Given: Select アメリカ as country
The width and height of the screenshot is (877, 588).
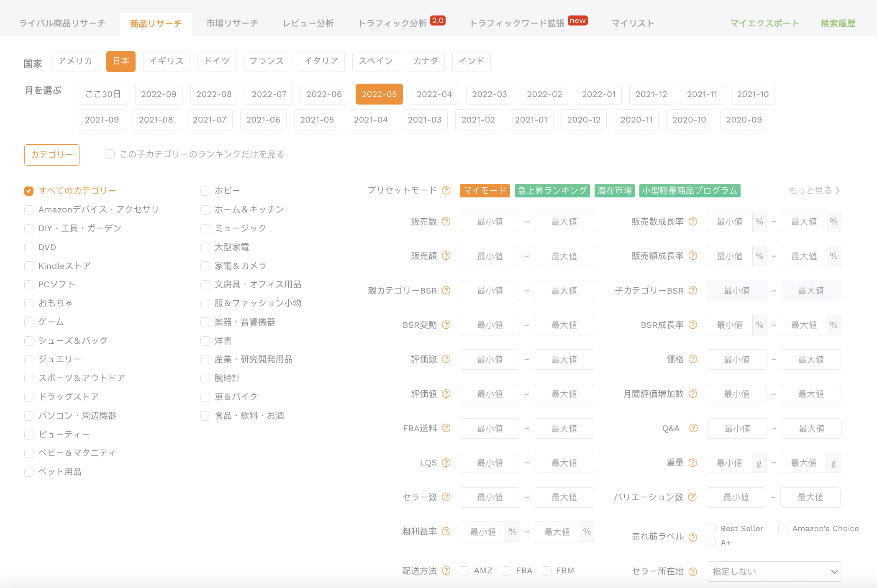Looking at the screenshot, I should (x=75, y=61).
